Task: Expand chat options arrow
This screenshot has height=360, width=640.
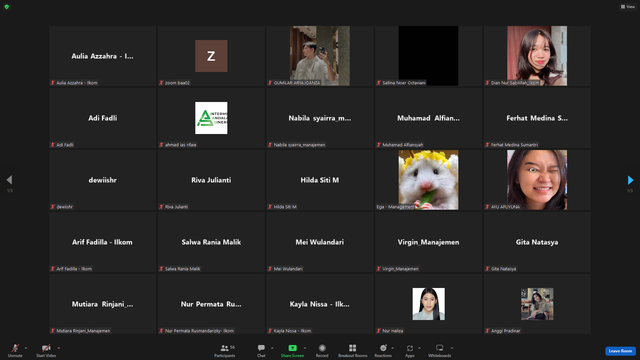Action: tap(272, 348)
